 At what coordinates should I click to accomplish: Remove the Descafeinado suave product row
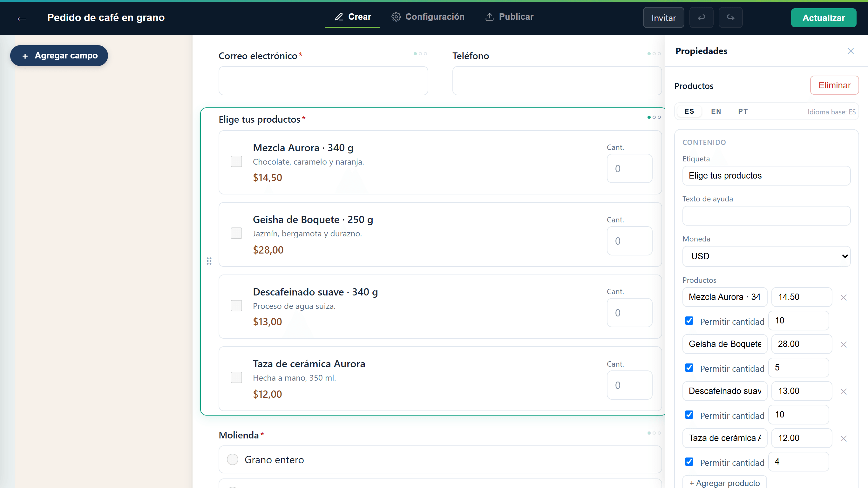coord(844,391)
